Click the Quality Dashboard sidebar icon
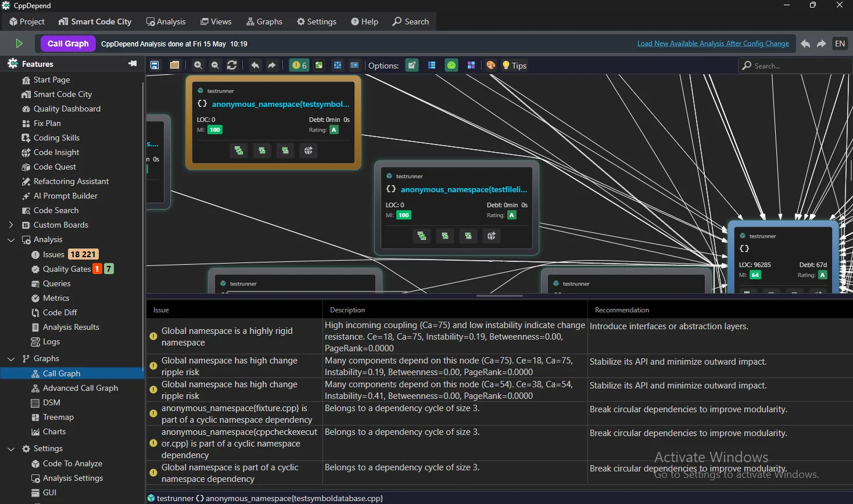Image resolution: width=853 pixels, height=504 pixels. tap(26, 109)
